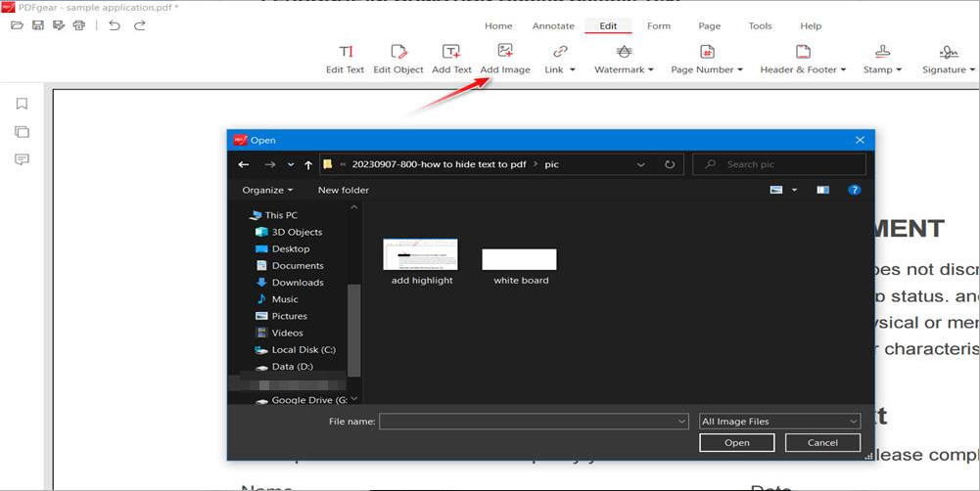Select This PC in navigation tree
This screenshot has width=980, height=491.
(x=274, y=215)
